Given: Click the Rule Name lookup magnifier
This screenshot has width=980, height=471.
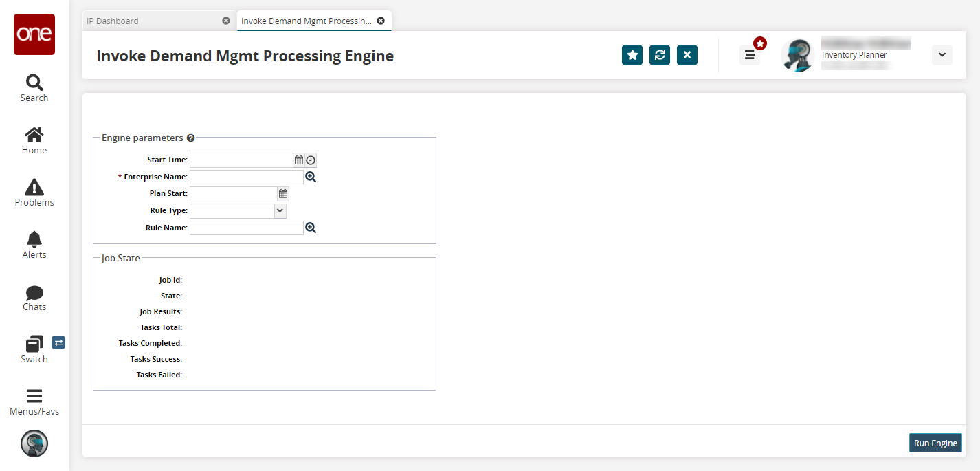Looking at the screenshot, I should 311,228.
